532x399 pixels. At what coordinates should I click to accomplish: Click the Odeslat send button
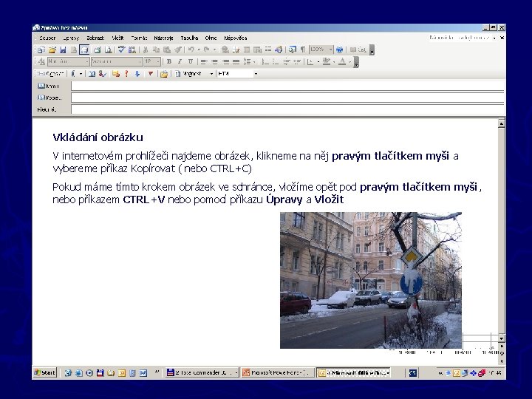[50, 74]
